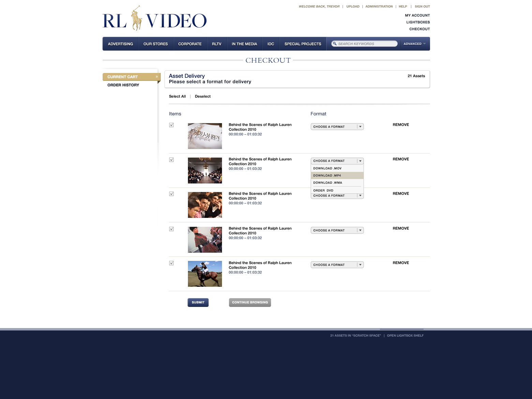This screenshot has height=399, width=532.
Task: Toggle checkbox beside the runway show item
Action: tap(172, 160)
